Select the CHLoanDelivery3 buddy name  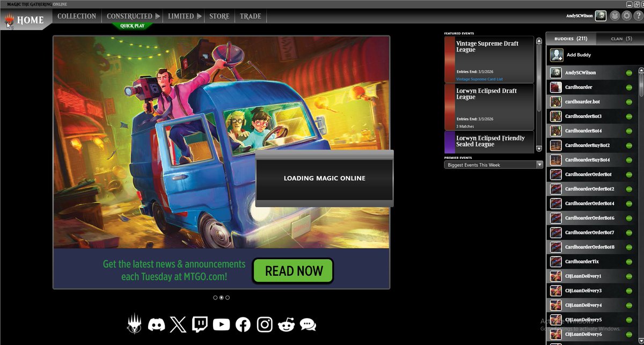pyautogui.click(x=583, y=290)
